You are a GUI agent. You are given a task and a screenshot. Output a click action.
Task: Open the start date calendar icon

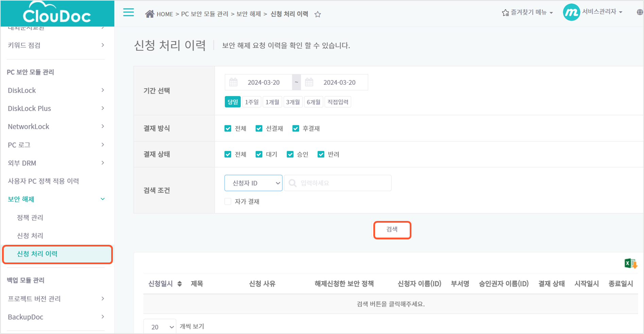click(233, 82)
